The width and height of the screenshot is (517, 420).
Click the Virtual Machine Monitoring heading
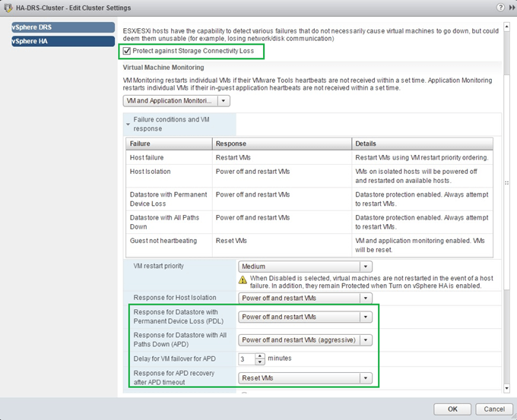[163, 68]
